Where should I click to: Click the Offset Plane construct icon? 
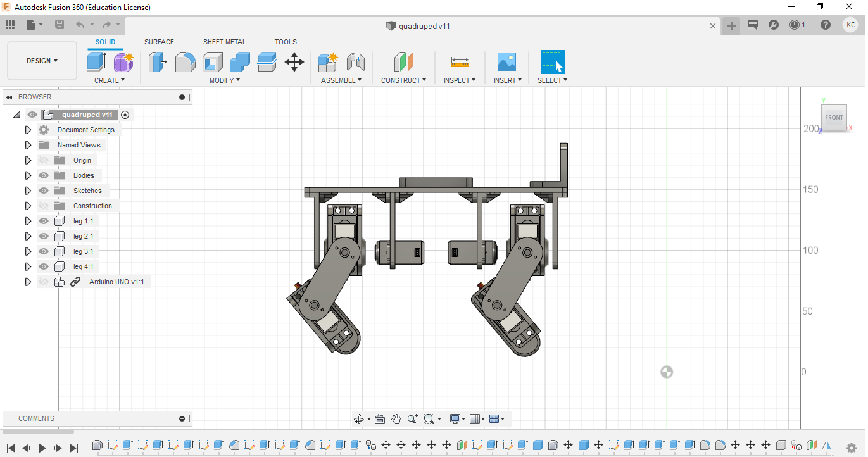pos(403,62)
